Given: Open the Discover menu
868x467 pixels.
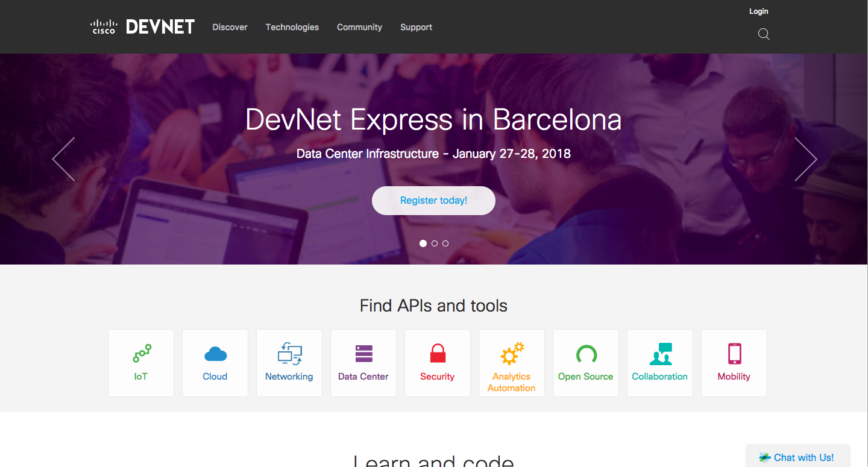Looking at the screenshot, I should tap(230, 27).
